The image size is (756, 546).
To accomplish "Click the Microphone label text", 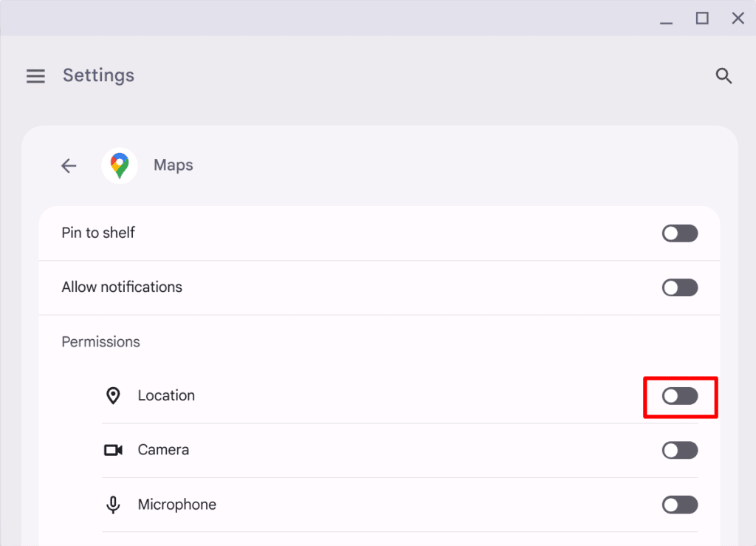I will pos(177,505).
